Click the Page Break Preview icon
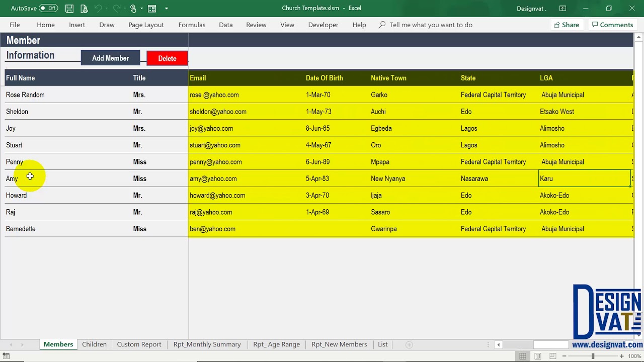644x362 pixels. 553,356
